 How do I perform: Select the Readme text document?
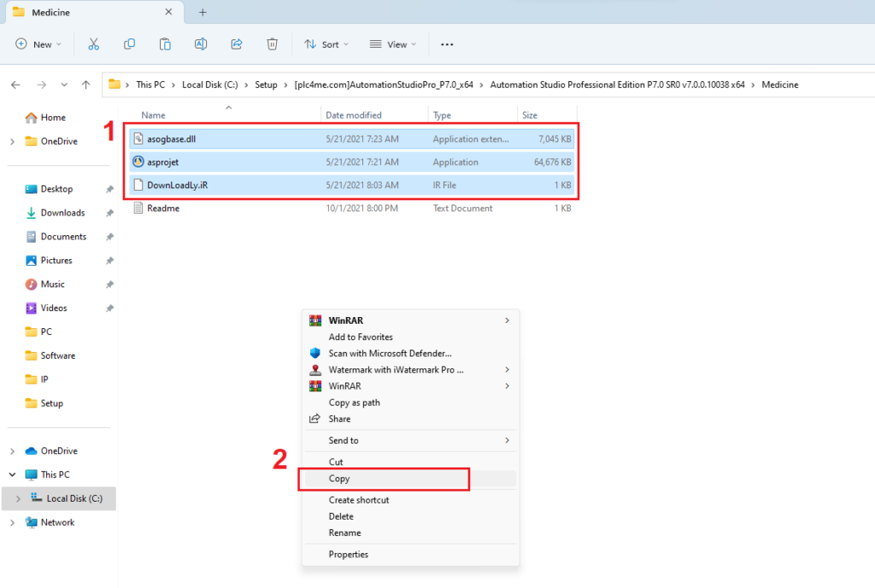tap(162, 209)
